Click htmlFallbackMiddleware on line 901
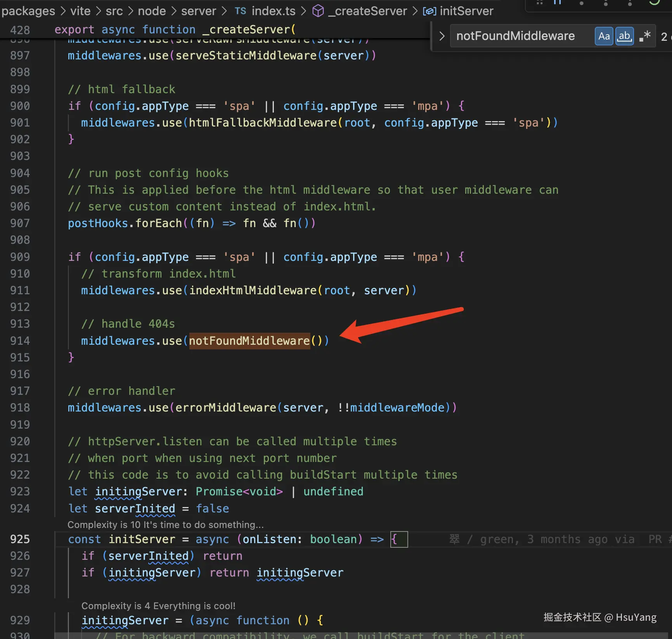This screenshot has height=639, width=672. click(263, 123)
